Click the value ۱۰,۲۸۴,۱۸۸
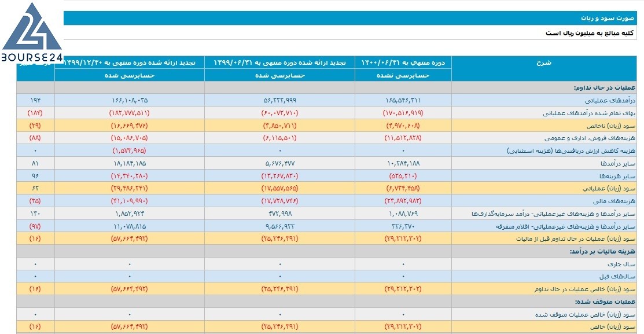 click(x=403, y=163)
